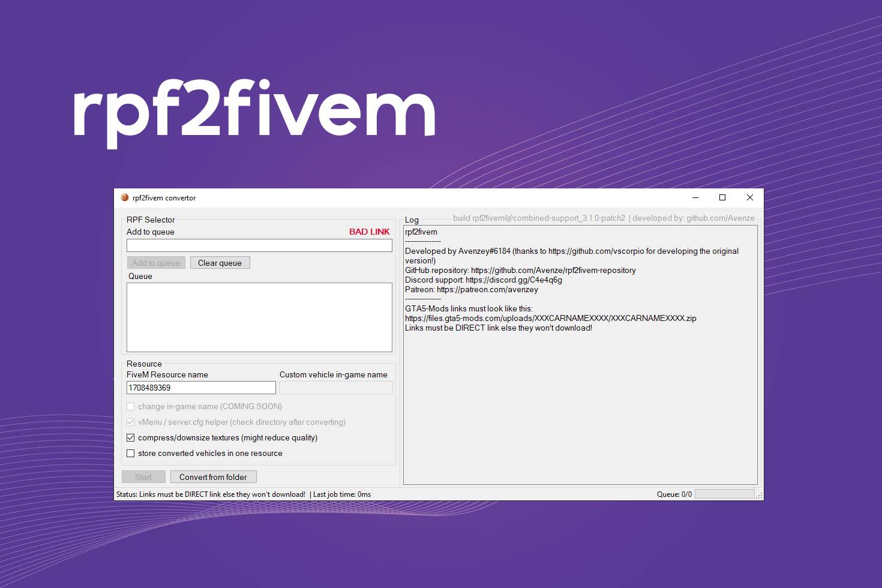This screenshot has height=588, width=882.
Task: Open the Patreon link for avenzey
Action: 487,289
